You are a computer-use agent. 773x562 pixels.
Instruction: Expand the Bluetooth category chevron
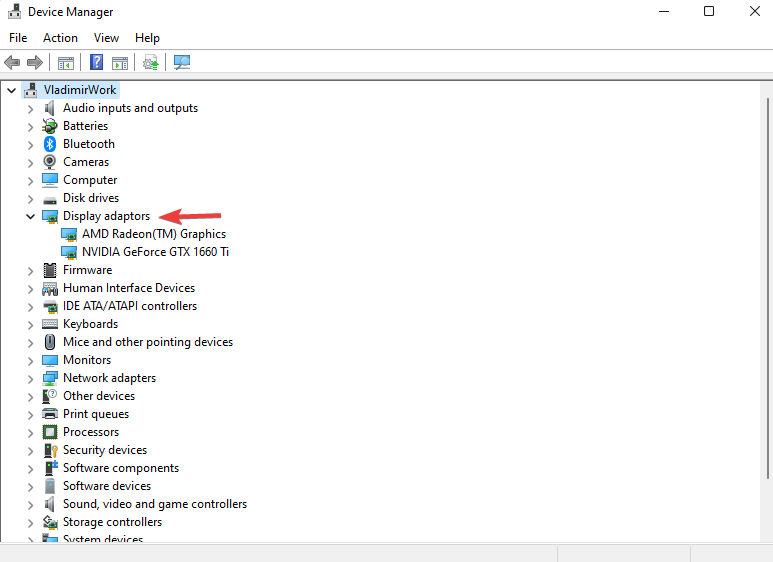[x=31, y=144]
